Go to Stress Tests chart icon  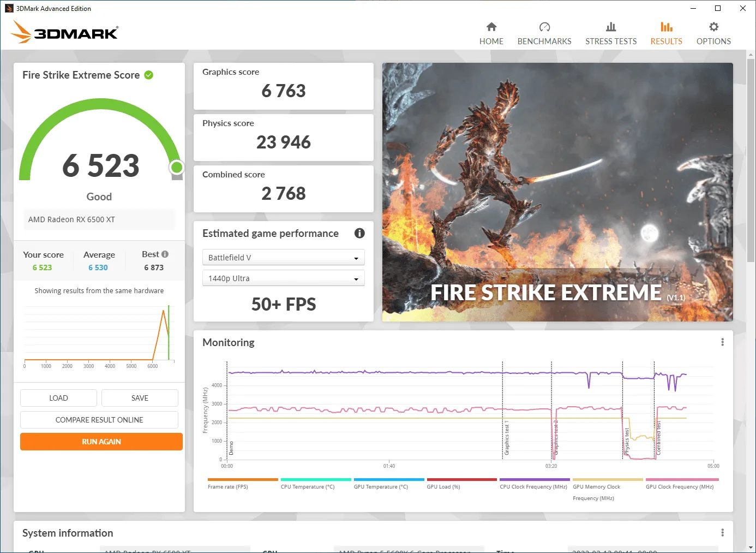pyautogui.click(x=611, y=27)
